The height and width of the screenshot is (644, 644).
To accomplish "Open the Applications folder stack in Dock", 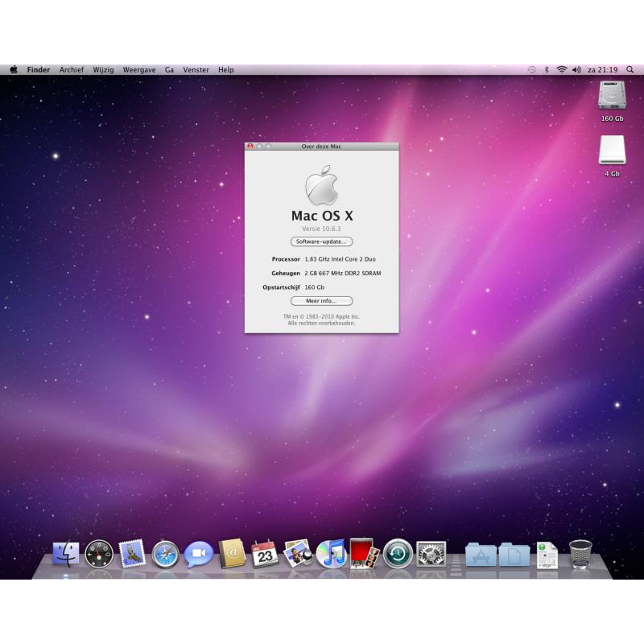I will 481,555.
